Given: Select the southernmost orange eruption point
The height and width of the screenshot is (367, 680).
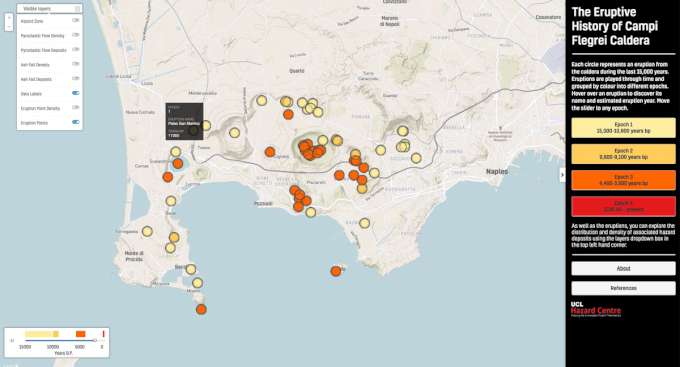Looking at the screenshot, I should point(201,309).
